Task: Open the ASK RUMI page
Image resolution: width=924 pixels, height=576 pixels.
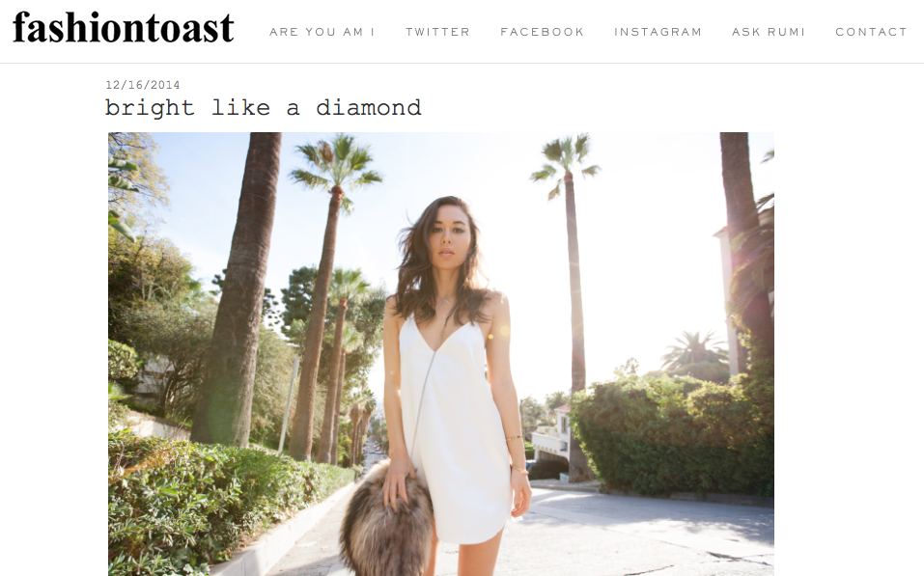Action: pyautogui.click(x=769, y=32)
